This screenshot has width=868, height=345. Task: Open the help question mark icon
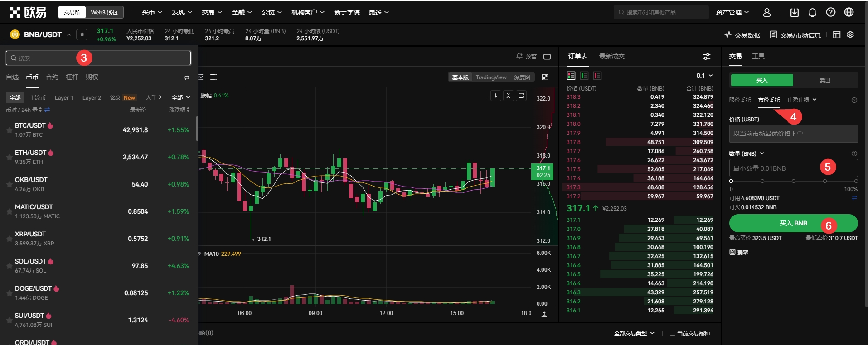point(830,12)
